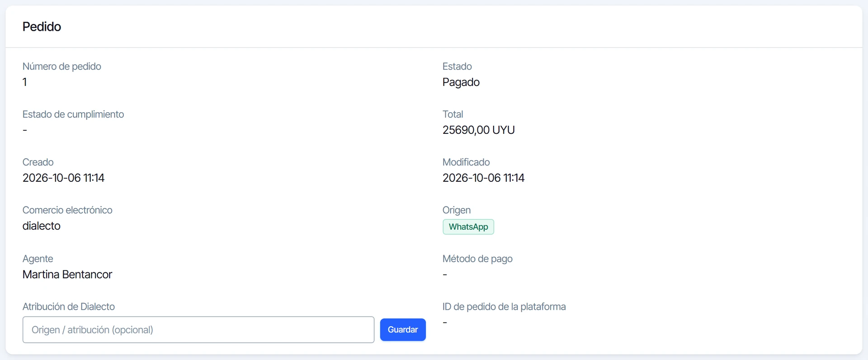Click the Total field label
This screenshot has width=868, height=360.
453,114
